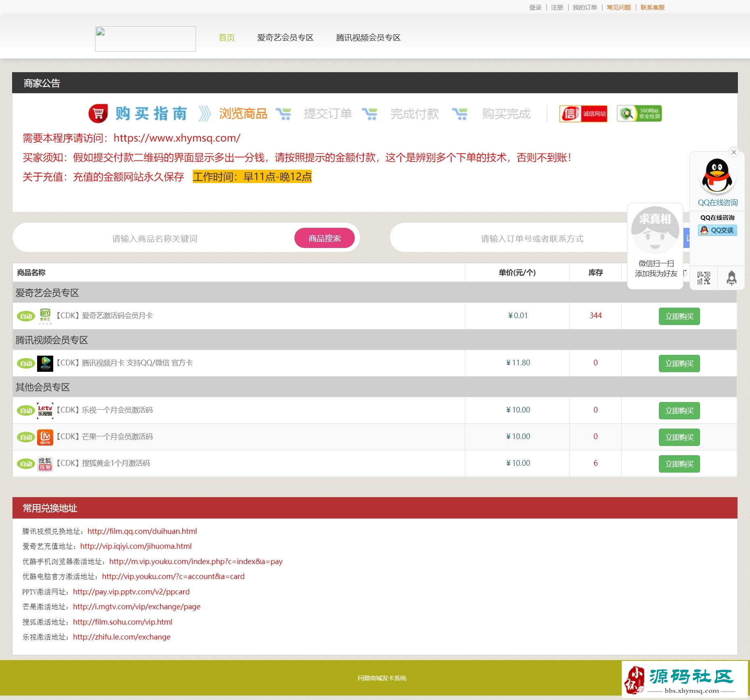This screenshot has width=750, height=700.
Task: Open 我的订单 link
Action: (585, 7)
